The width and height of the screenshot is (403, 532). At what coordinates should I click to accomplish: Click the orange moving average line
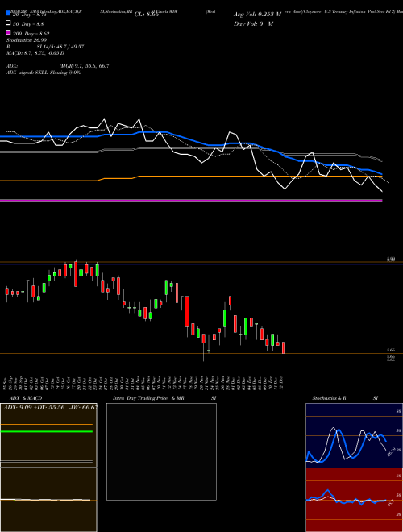click(191, 177)
